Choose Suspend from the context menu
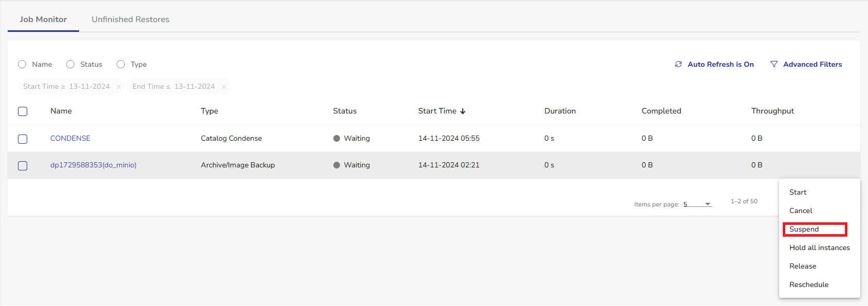The height and width of the screenshot is (306, 868). [x=804, y=229]
